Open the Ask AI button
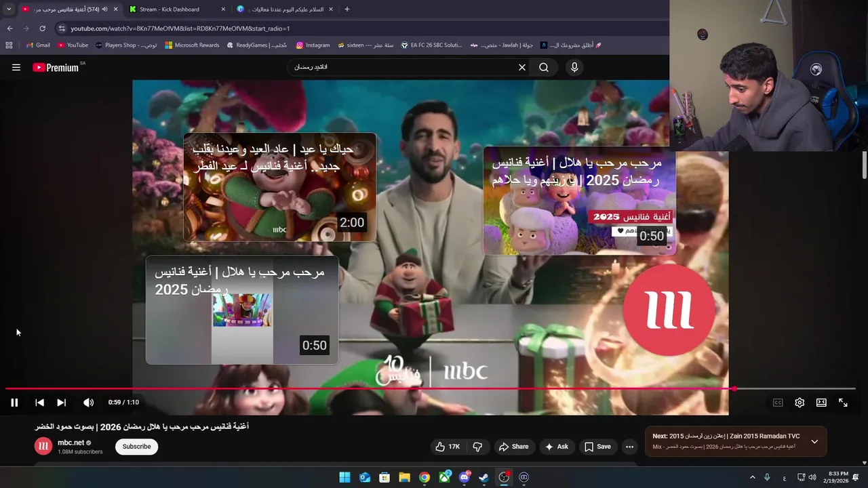The height and width of the screenshot is (488, 868). 556,447
